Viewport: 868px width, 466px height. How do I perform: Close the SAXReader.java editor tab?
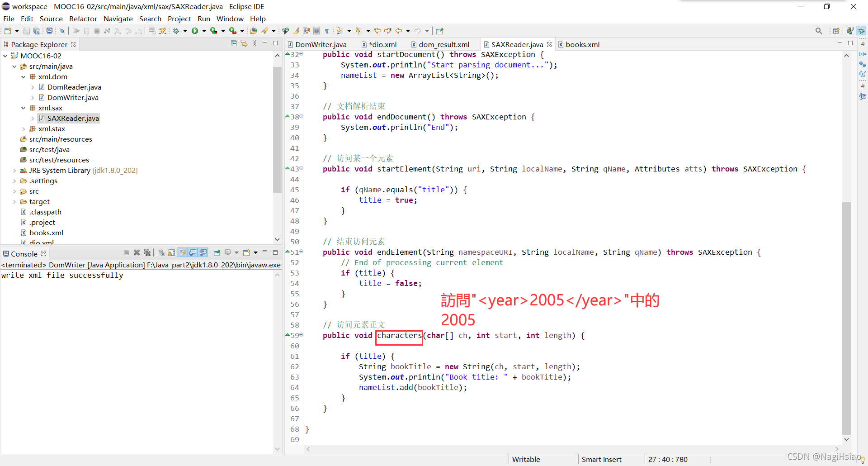[549, 44]
